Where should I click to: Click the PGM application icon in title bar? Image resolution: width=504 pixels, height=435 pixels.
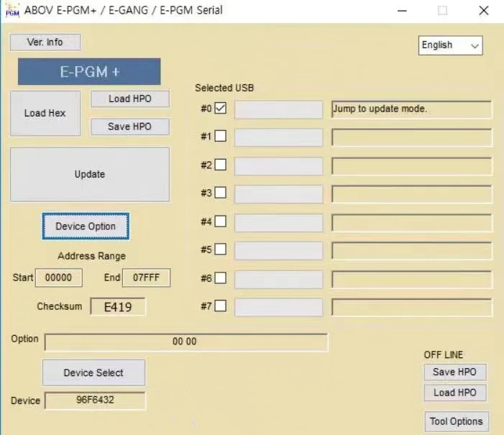[x=12, y=10]
